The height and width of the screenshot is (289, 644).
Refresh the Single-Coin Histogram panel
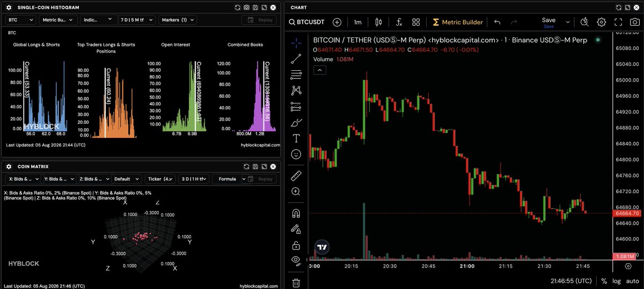[x=237, y=8]
